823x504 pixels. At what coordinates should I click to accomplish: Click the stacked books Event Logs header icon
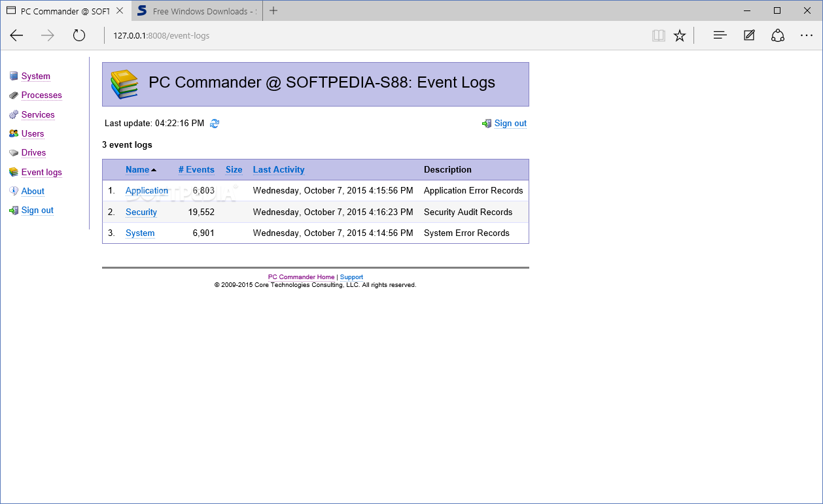[124, 84]
